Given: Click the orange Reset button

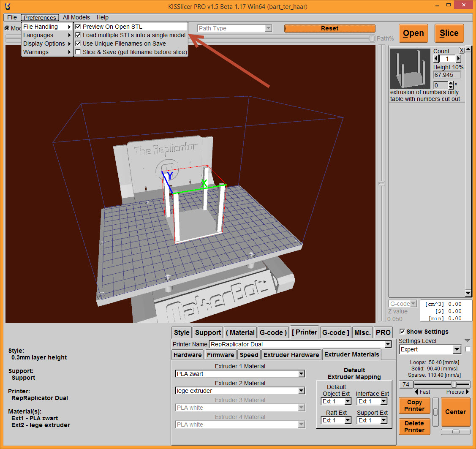Looking at the screenshot, I should [x=330, y=28].
